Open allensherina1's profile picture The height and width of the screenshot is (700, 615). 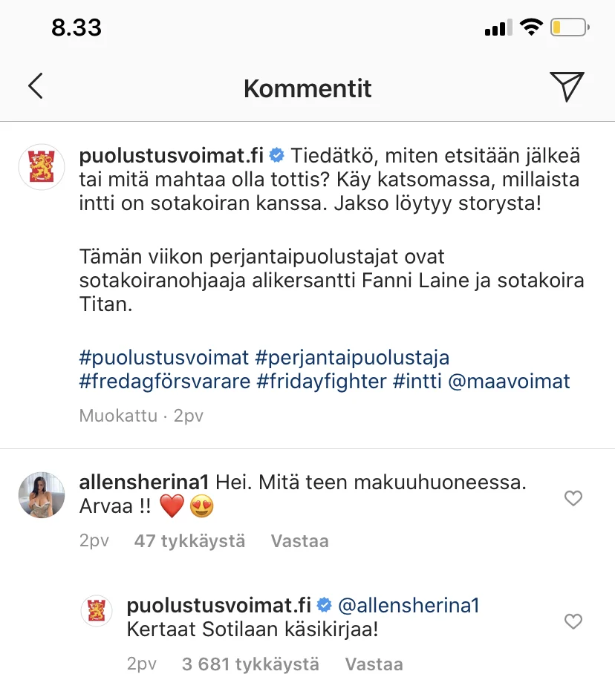click(42, 494)
